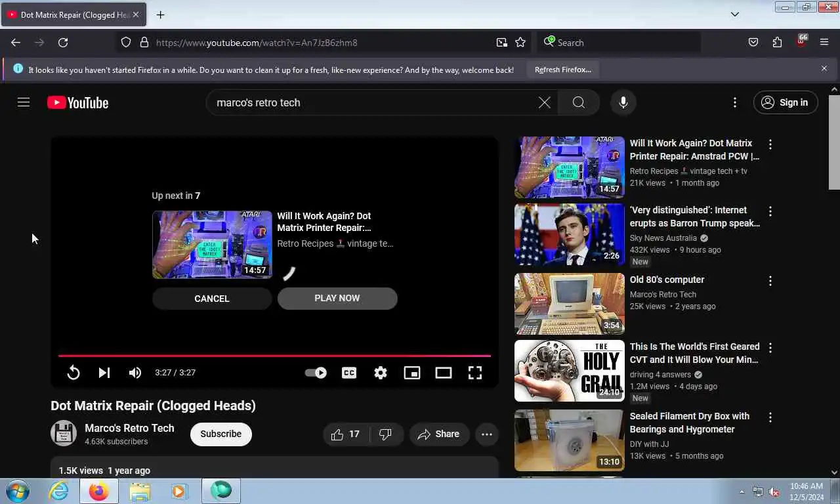Toggle picture-in-picture from the address bar
Viewport: 840px width, 504px height.
pyautogui.click(x=502, y=43)
